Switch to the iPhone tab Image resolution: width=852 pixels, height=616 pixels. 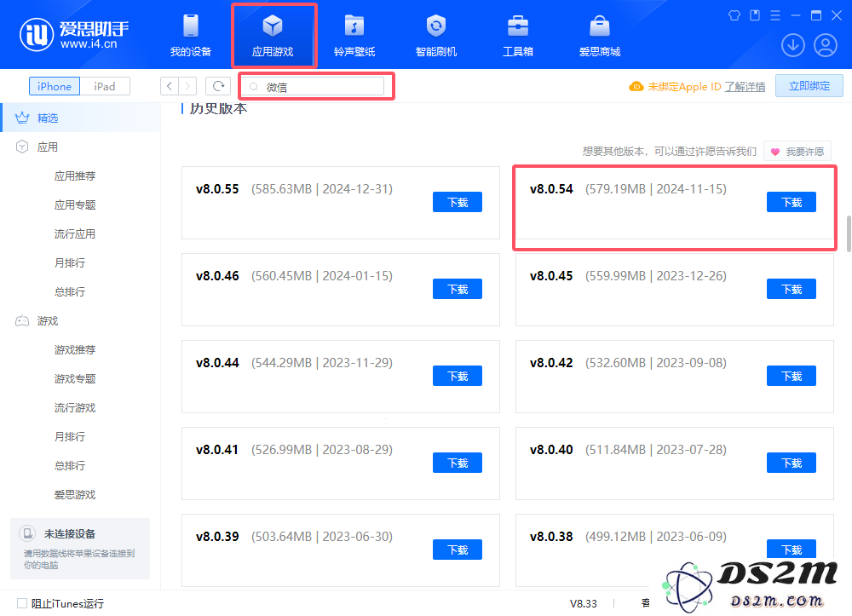click(x=55, y=86)
